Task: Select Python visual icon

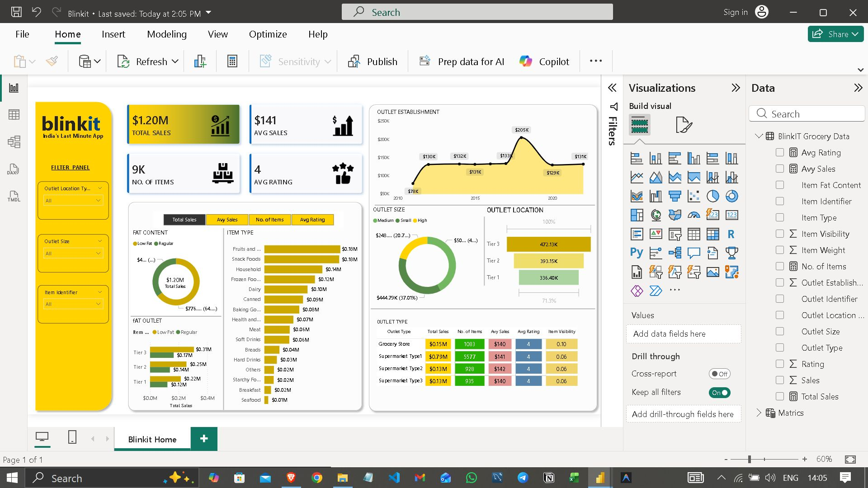Action: pos(637,253)
